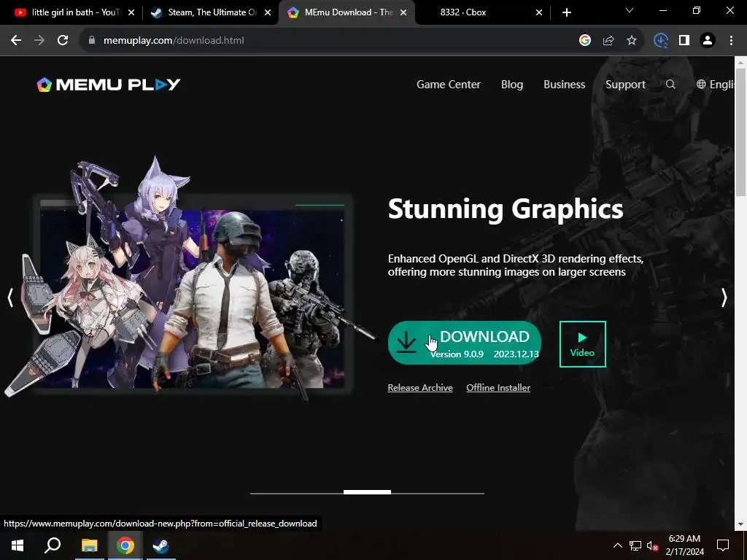
Task: Reload the current page
Action: (63, 41)
